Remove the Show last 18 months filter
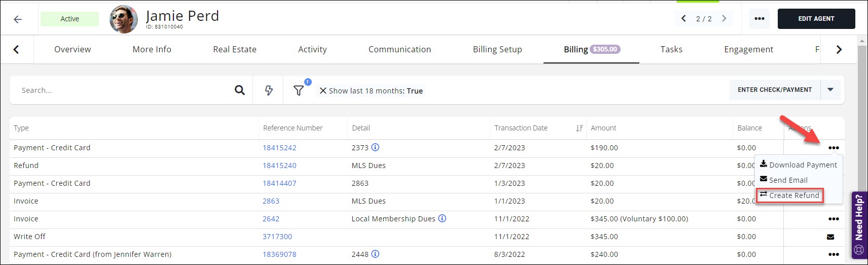This screenshot has height=265, width=868. pos(323,91)
